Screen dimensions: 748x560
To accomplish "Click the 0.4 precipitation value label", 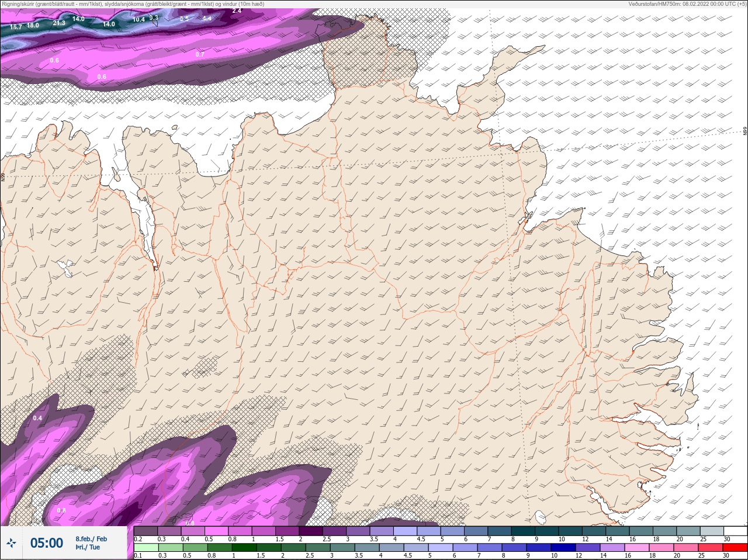I will (37, 418).
